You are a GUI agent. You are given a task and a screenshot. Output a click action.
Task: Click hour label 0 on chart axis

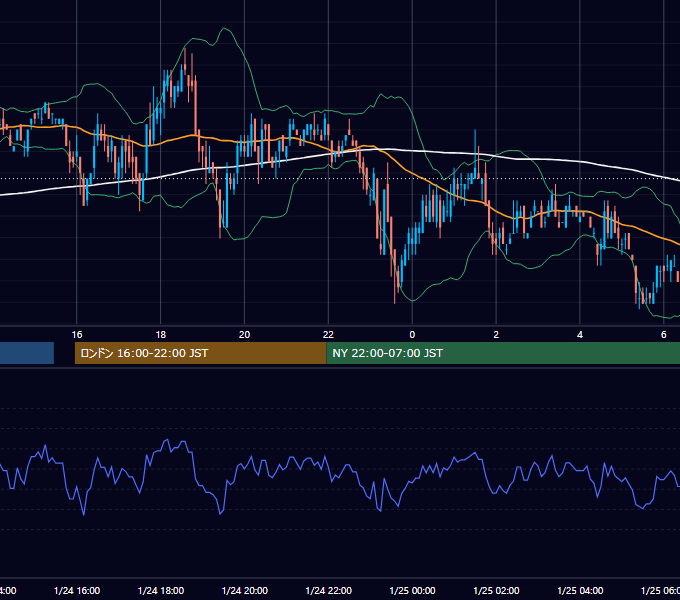[x=412, y=335]
